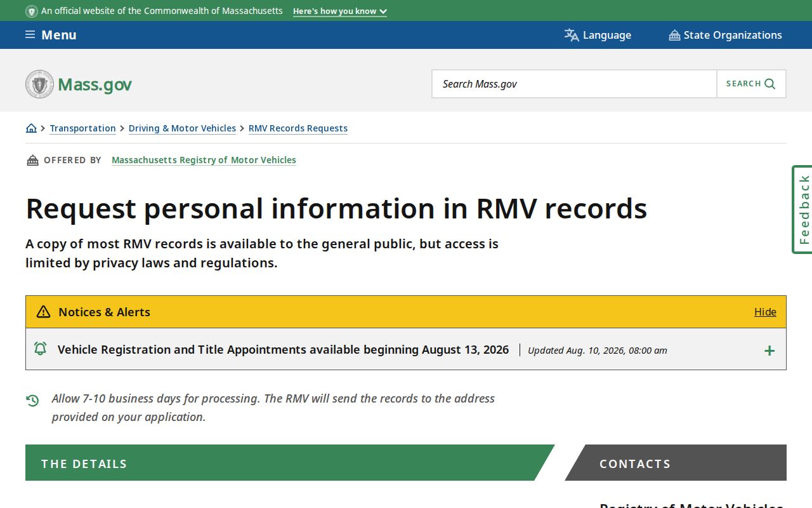Viewport: 812px width, 508px height.
Task: Click the warning triangle alert icon
Action: click(x=43, y=312)
